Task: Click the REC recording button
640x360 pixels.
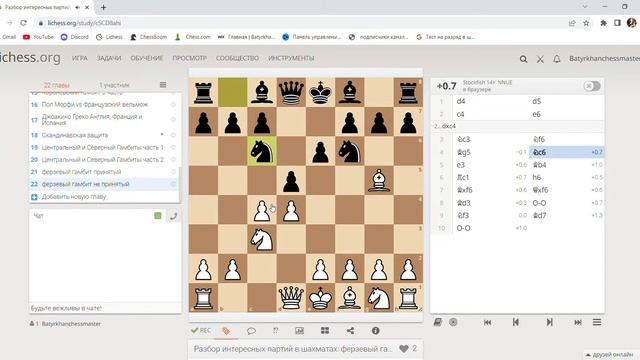Action: (201, 330)
